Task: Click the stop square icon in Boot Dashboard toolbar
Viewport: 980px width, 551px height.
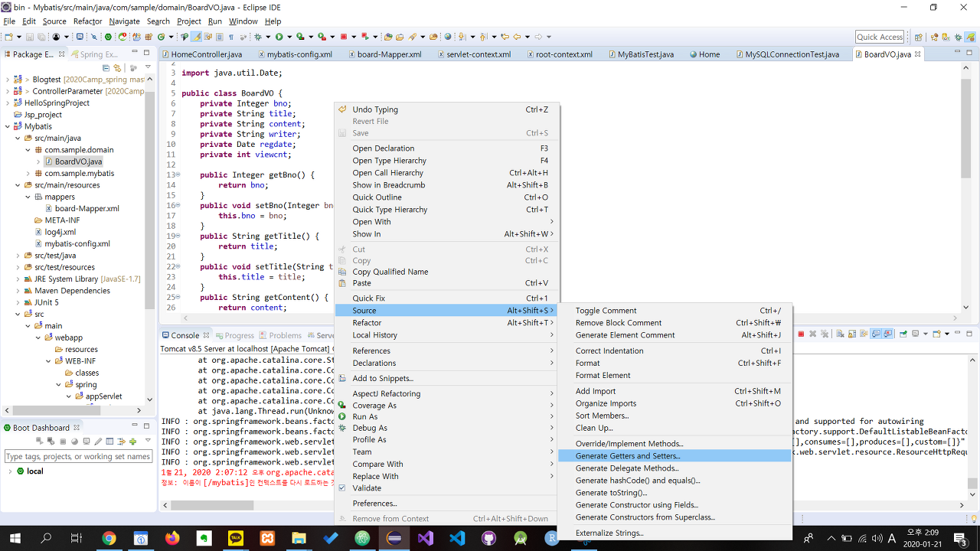Action: click(x=63, y=442)
